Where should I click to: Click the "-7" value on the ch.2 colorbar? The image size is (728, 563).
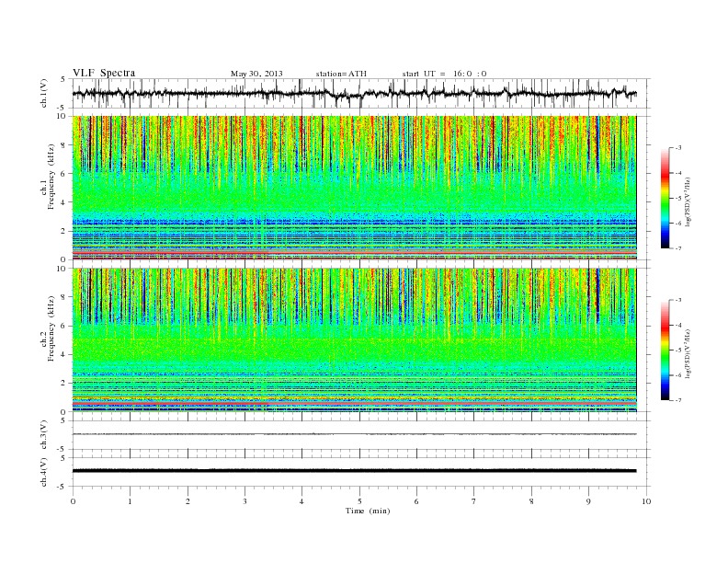(678, 400)
